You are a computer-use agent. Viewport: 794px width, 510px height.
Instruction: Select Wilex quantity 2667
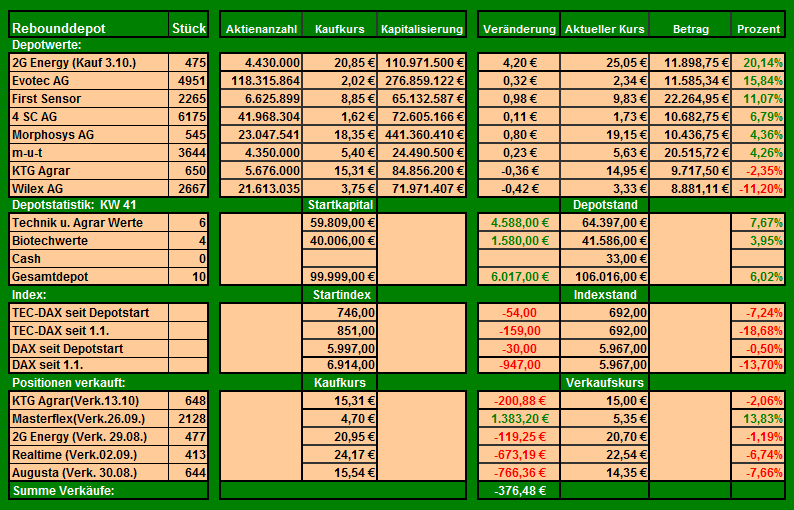pos(188,188)
